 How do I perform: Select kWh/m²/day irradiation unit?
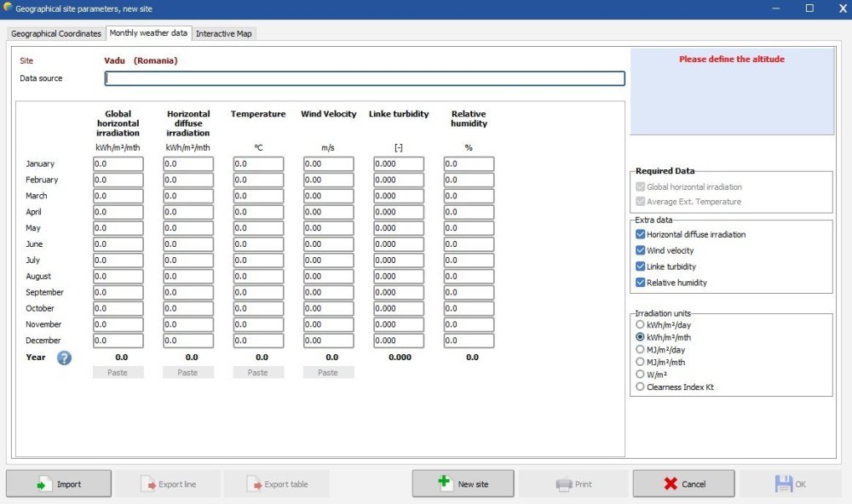point(641,325)
